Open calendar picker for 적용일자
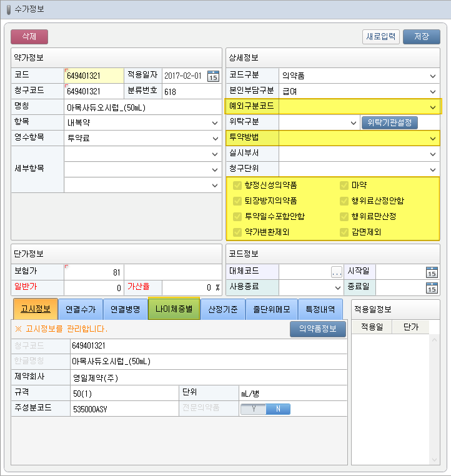This screenshot has width=451, height=476. [213, 76]
